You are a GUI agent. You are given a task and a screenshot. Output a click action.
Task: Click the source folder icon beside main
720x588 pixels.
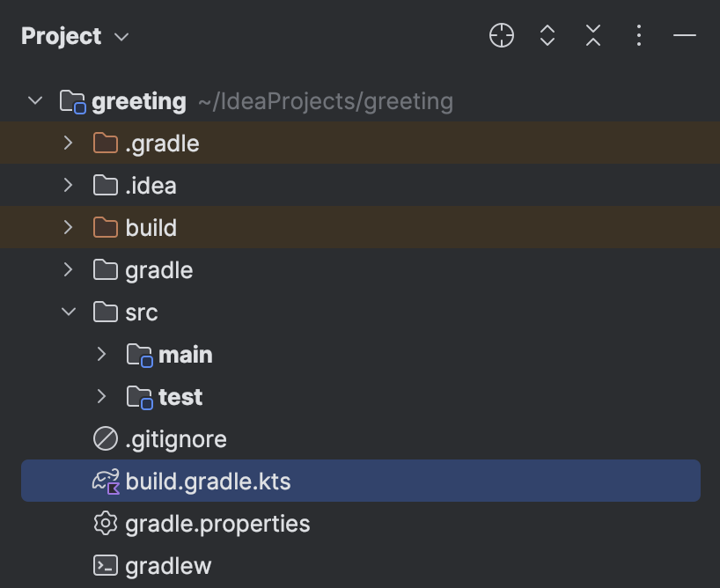point(139,354)
